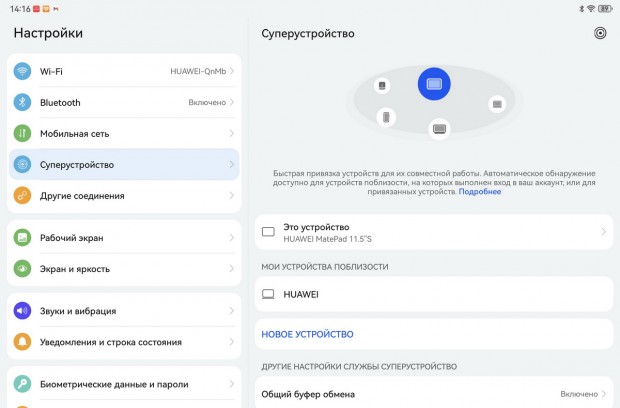
Task: Open Общий буфер обмена Включено setting
Action: pyautogui.click(x=434, y=394)
